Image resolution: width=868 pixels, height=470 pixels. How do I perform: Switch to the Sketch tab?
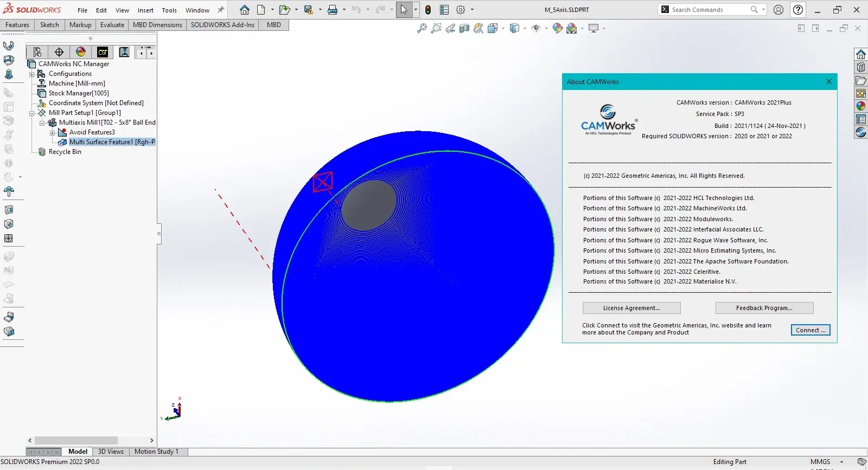click(49, 25)
